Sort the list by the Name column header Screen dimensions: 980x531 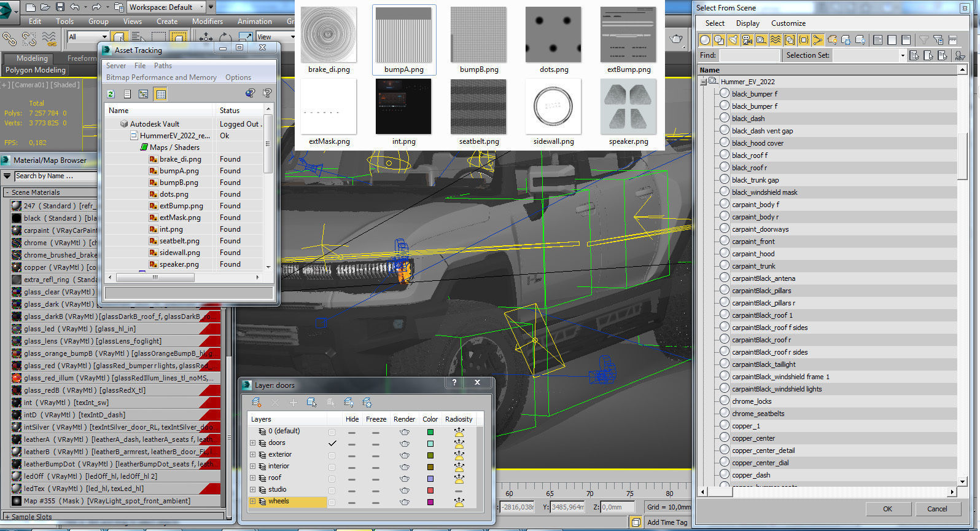[x=829, y=70]
